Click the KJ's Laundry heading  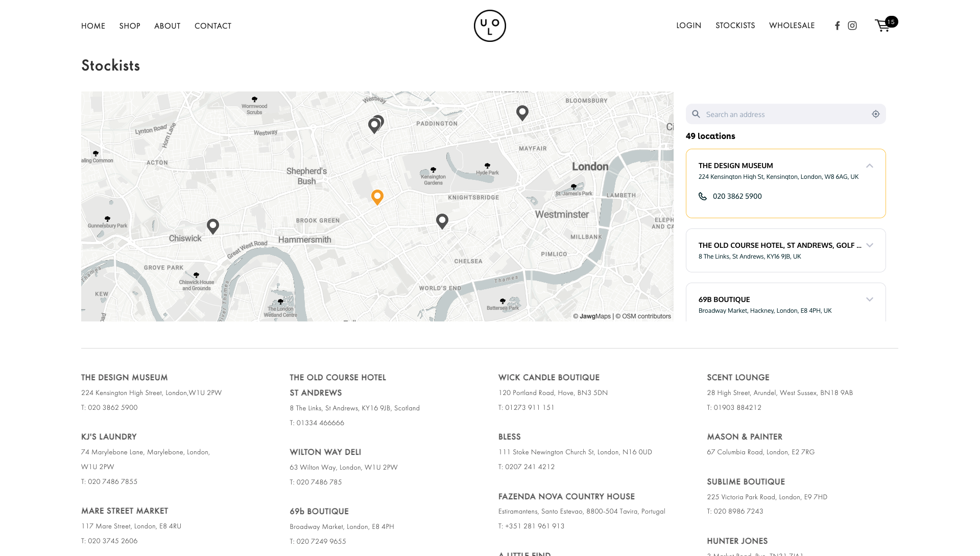[109, 436]
